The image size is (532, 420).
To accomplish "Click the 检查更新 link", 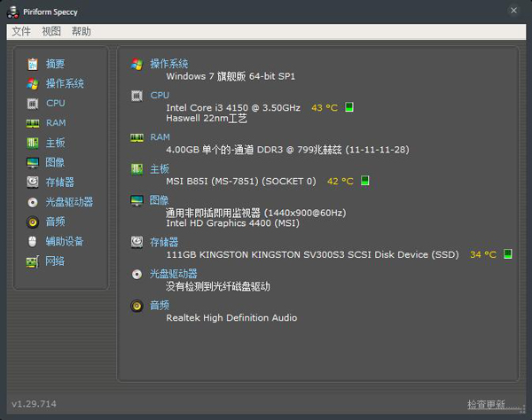I will coord(495,404).
